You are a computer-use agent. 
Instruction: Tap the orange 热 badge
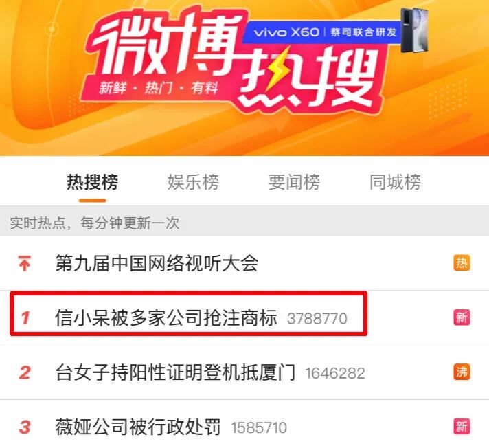tap(462, 263)
